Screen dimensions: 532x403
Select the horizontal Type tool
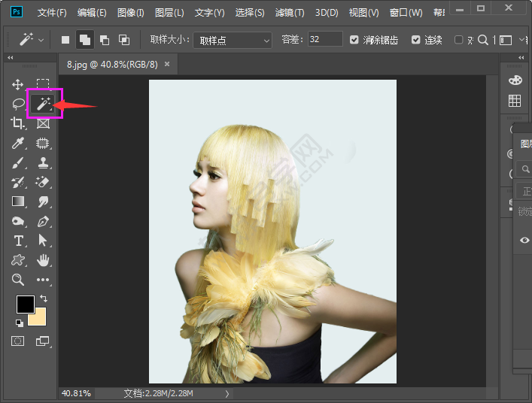pyautogui.click(x=18, y=241)
